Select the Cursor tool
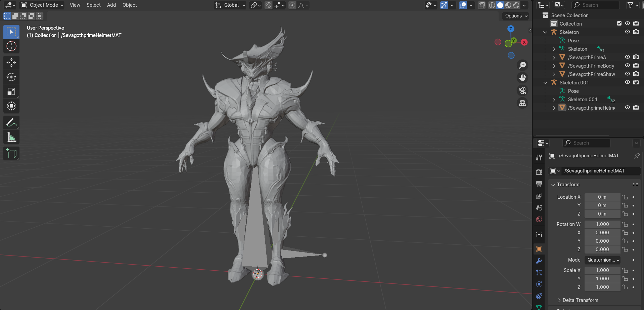644x310 pixels. (x=11, y=46)
